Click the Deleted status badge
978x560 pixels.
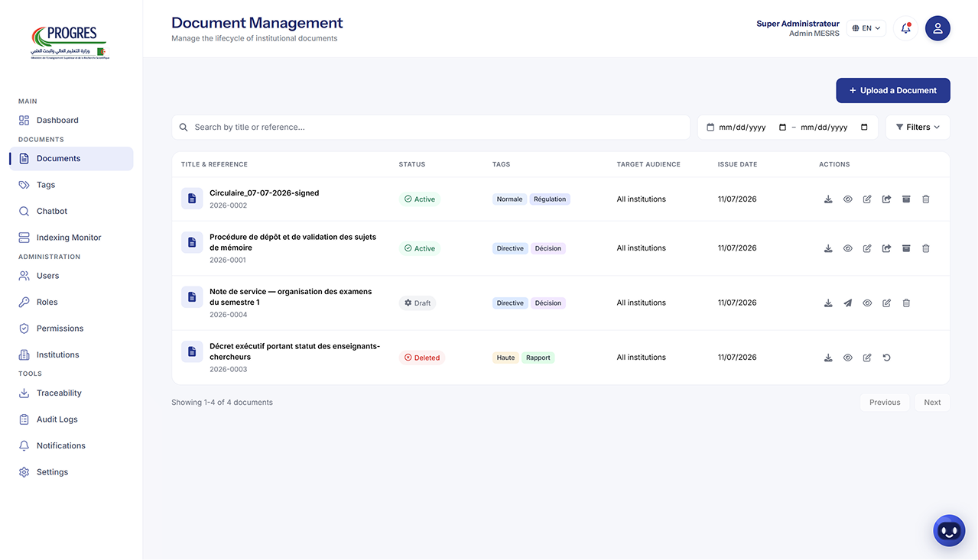[422, 358]
